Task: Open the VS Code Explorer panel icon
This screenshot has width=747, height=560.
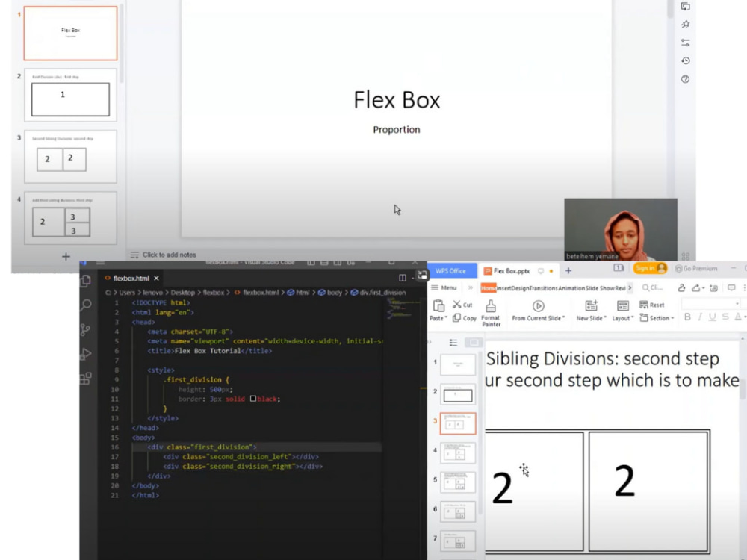Action: (86, 281)
